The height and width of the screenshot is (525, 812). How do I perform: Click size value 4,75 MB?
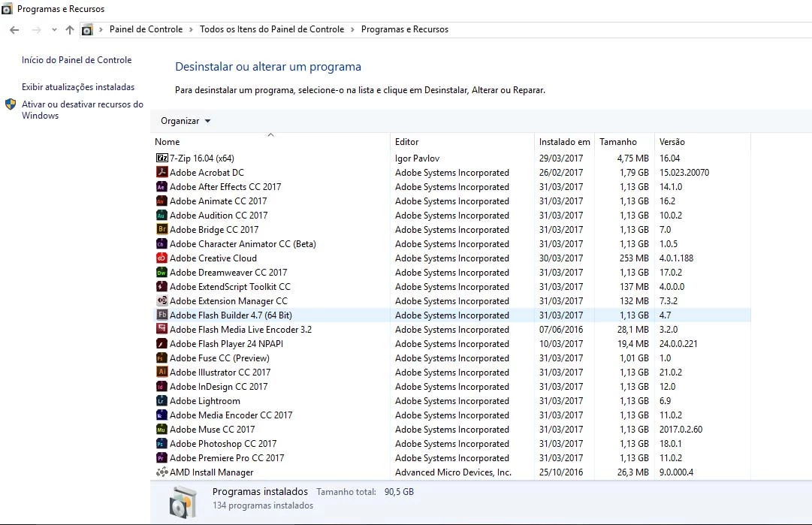[632, 158]
